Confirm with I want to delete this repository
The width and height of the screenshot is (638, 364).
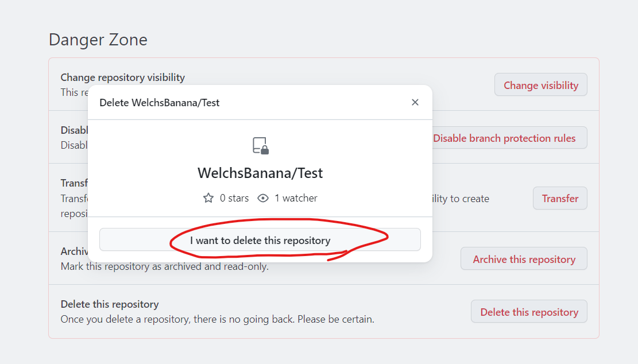pyautogui.click(x=260, y=239)
